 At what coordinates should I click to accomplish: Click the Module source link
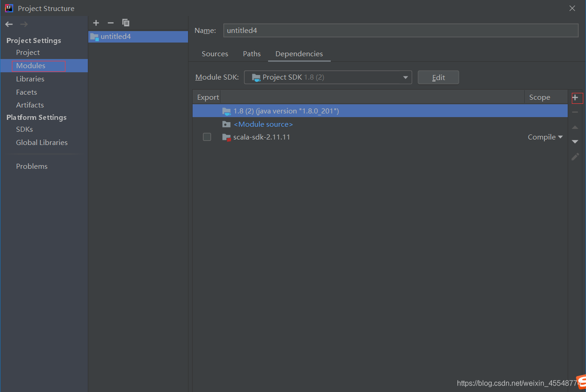[263, 124]
